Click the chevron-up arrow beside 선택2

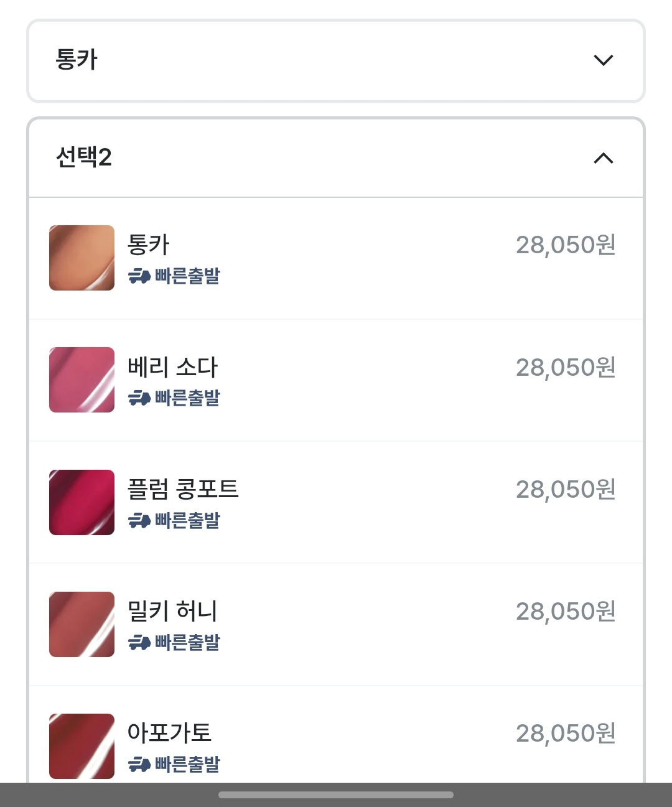coord(603,158)
